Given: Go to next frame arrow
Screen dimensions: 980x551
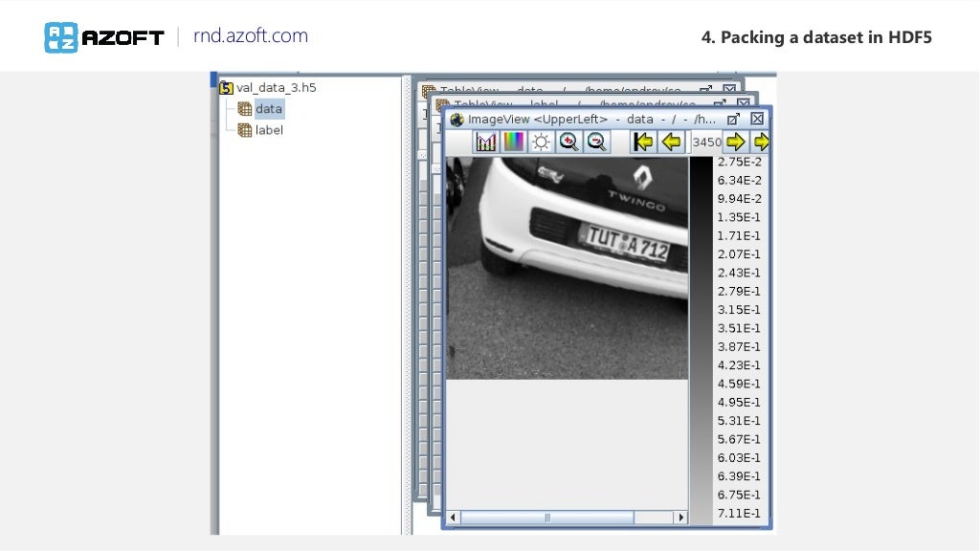Looking at the screenshot, I should click(736, 142).
